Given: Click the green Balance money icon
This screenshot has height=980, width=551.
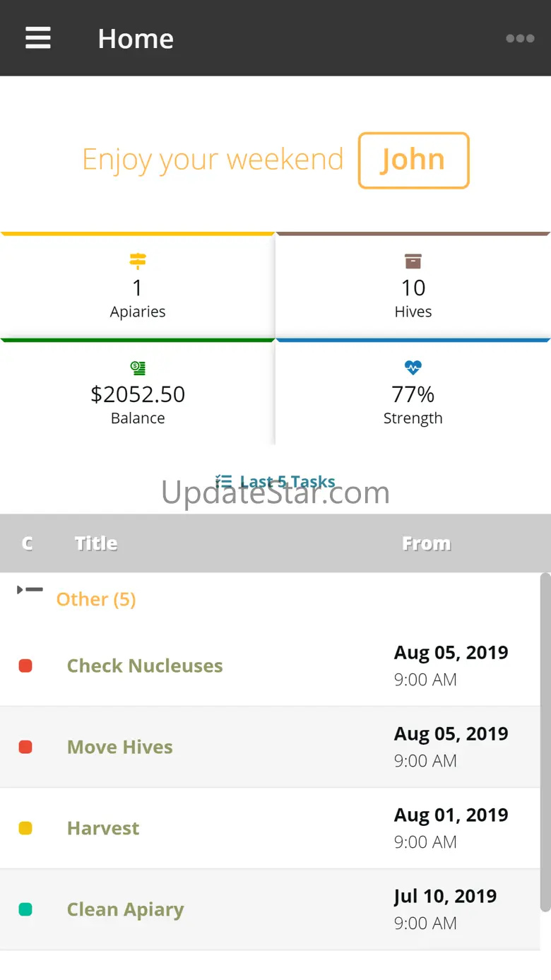Looking at the screenshot, I should tap(138, 367).
